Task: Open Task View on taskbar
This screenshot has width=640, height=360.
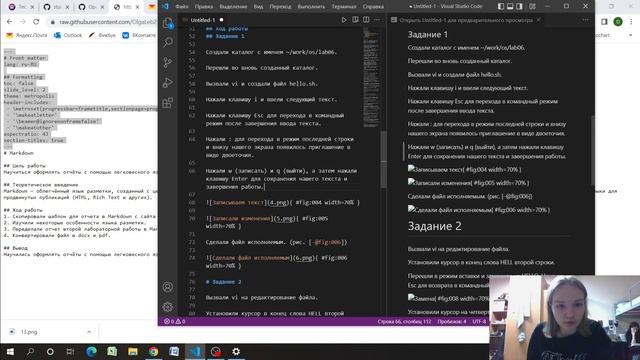Action: pyautogui.click(x=70, y=351)
